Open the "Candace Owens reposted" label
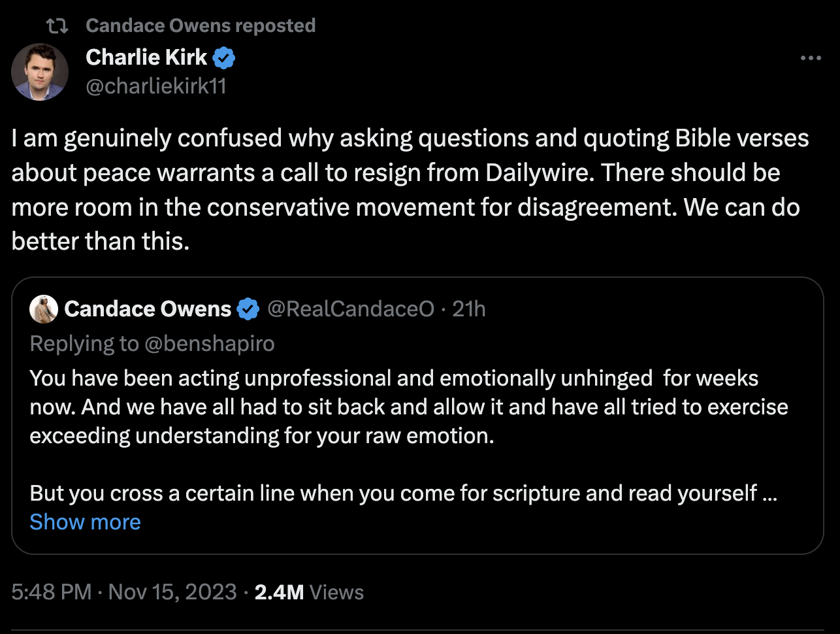This screenshot has height=634, width=840. (201, 25)
